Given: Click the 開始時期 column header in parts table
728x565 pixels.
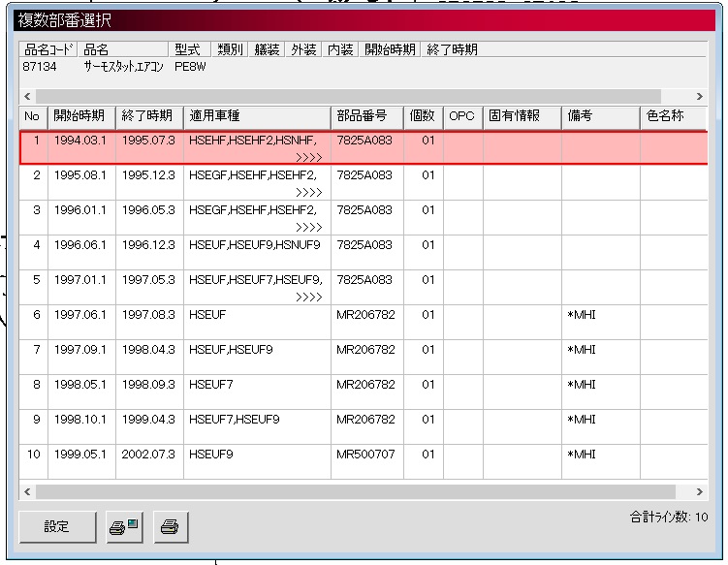Looking at the screenshot, I should pos(81,116).
